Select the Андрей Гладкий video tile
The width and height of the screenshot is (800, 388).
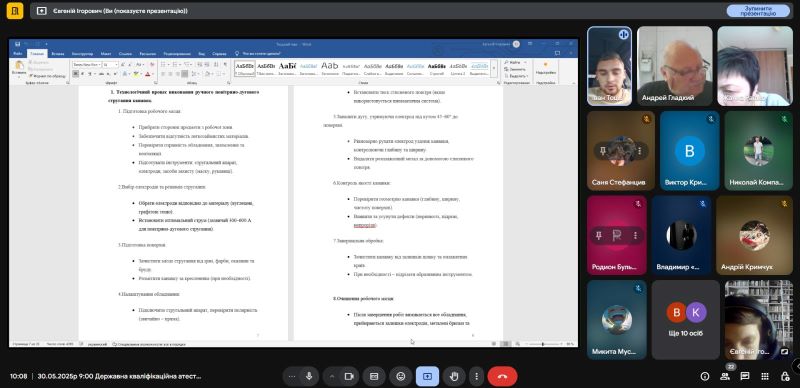coord(674,66)
